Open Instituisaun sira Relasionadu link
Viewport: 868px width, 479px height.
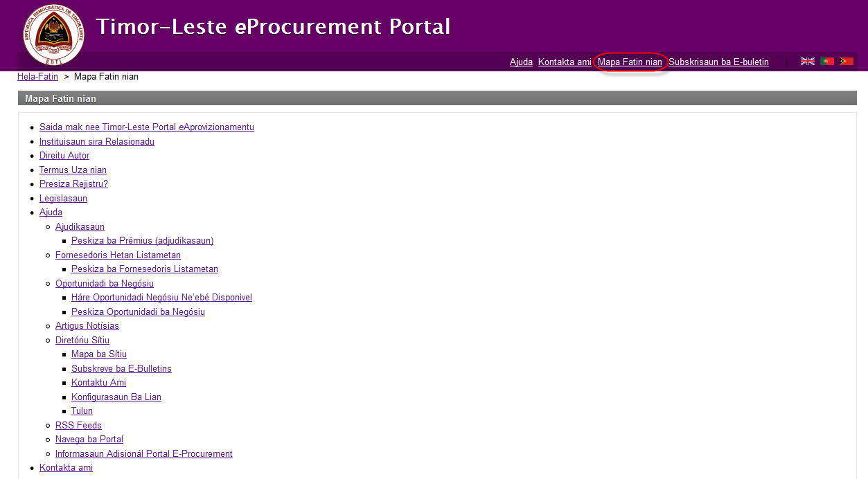[96, 142]
